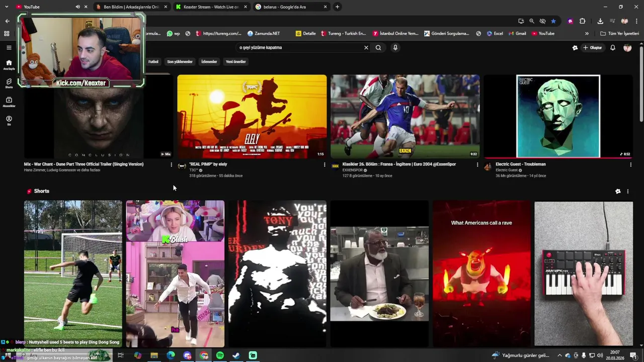The width and height of the screenshot is (644, 362).
Task: Open Electric Guest channel name link
Action: pyautogui.click(x=507, y=170)
